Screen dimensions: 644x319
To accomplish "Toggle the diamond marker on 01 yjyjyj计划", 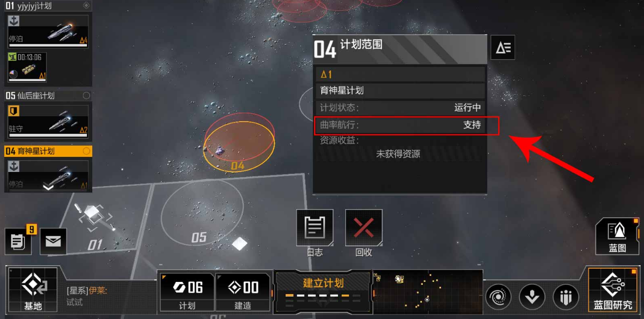I will tap(86, 6).
